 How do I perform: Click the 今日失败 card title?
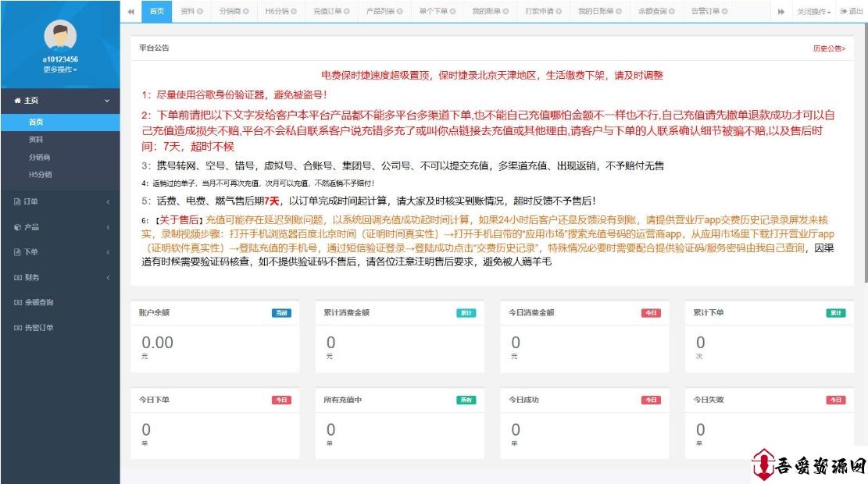(709, 400)
